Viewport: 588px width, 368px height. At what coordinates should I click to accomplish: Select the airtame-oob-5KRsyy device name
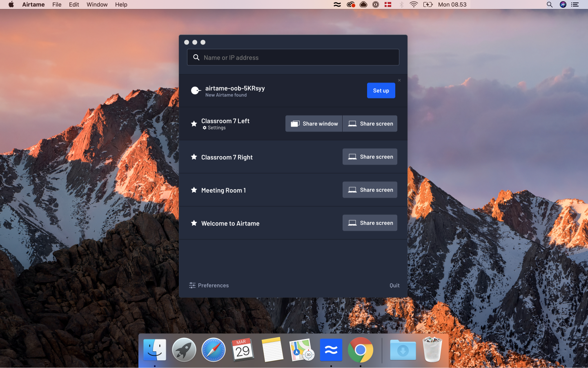point(235,88)
